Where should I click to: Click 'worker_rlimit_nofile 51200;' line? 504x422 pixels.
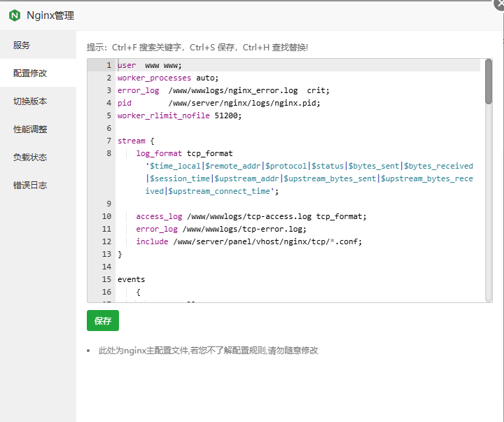click(x=179, y=115)
